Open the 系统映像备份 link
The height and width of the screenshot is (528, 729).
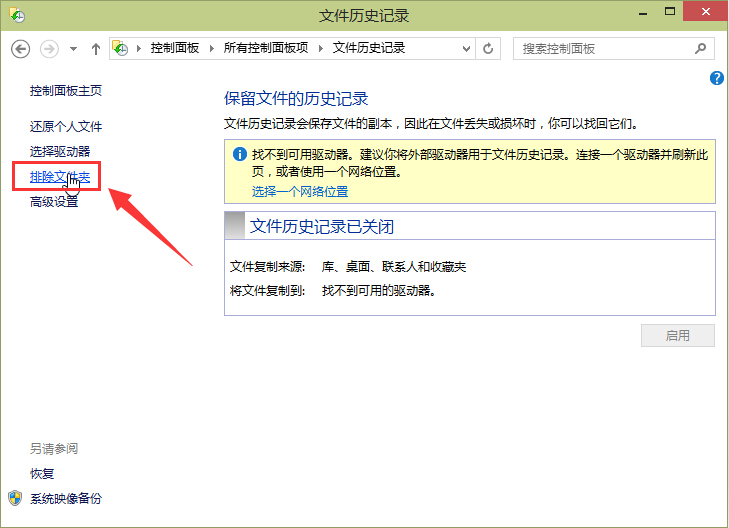pyautogui.click(x=66, y=498)
